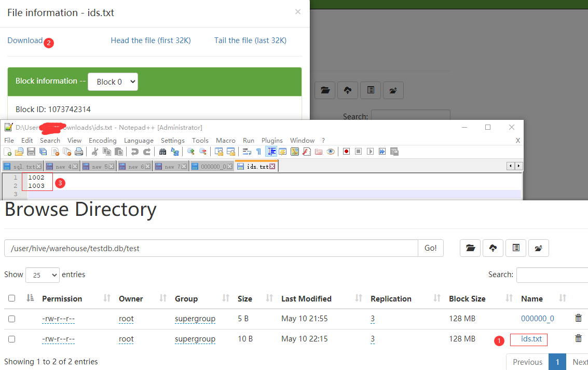
Task: Click the Notepad++ Print toolbar icon
Action: 79,152
